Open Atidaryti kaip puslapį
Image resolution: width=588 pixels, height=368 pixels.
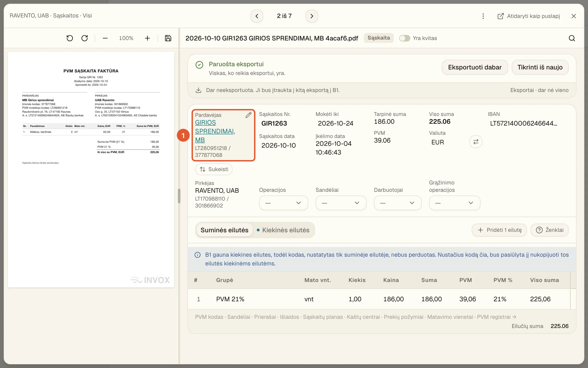529,16
